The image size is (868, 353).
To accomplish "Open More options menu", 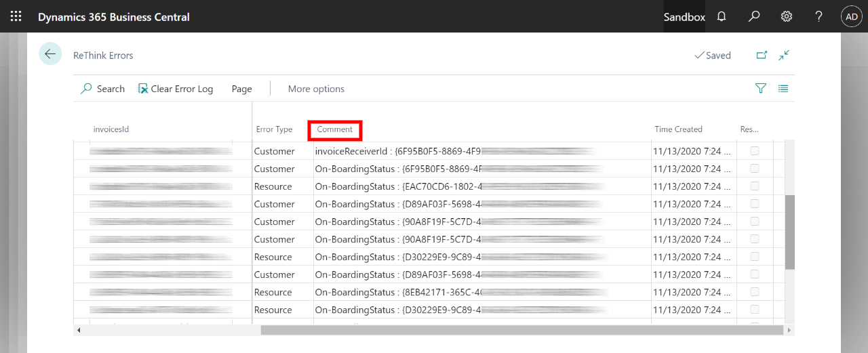I will [x=316, y=89].
